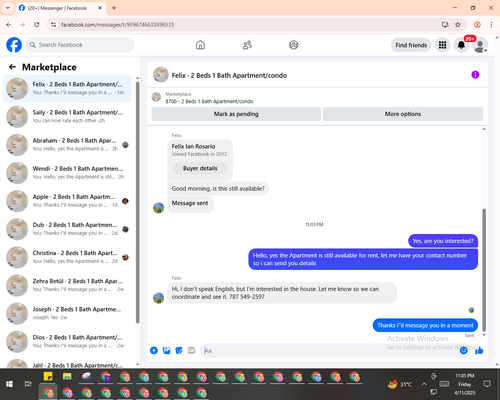
Task: Click the Mark as pending button
Action: pos(236,114)
